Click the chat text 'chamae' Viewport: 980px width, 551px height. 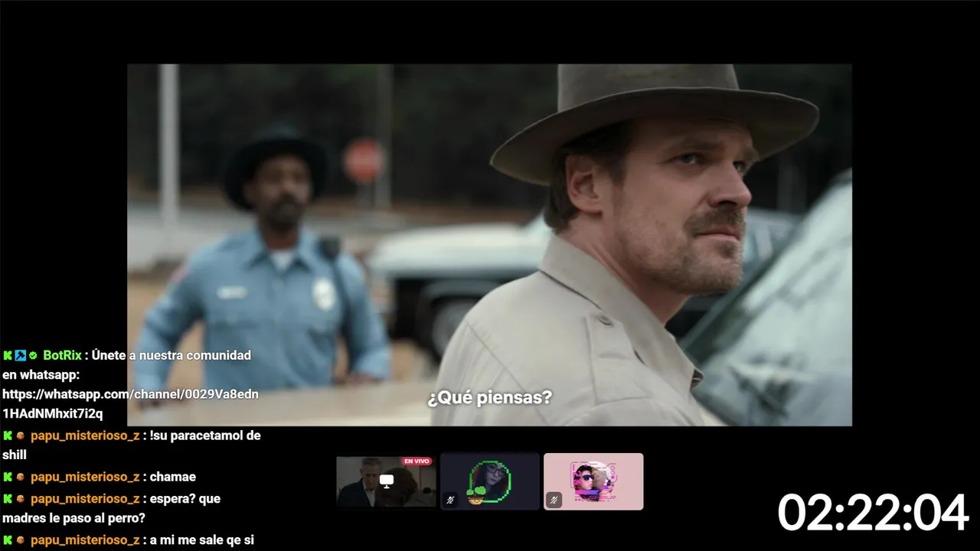[x=173, y=477]
